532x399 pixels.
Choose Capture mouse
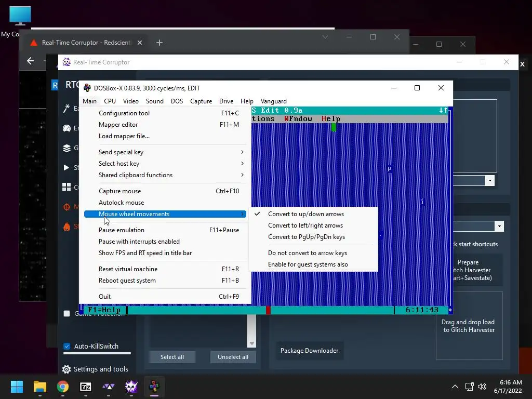(x=165, y=191)
